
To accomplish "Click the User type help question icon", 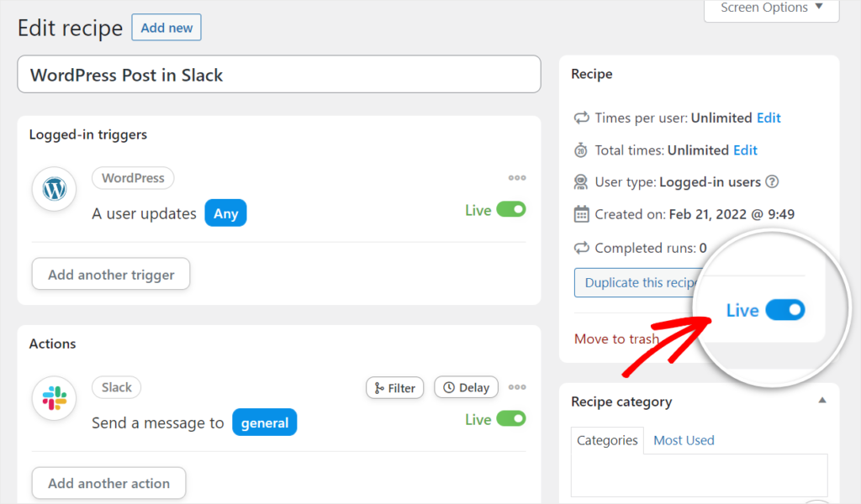I will click(x=772, y=182).
